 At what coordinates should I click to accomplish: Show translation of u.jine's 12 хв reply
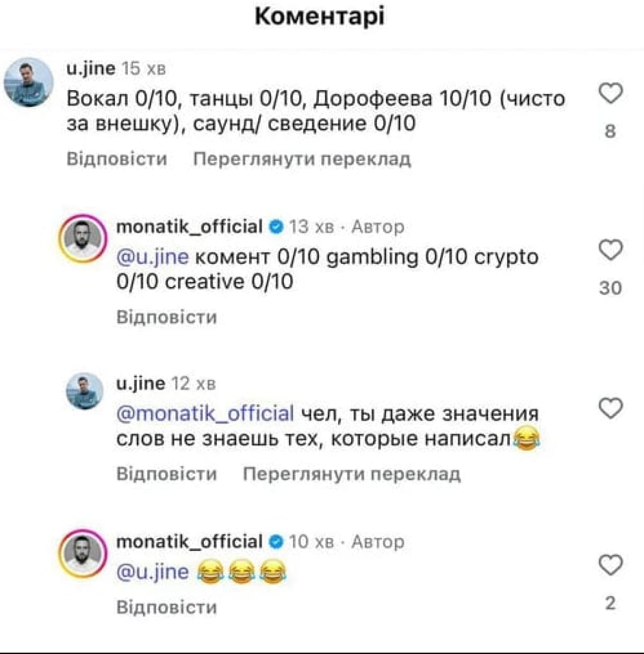(352, 474)
